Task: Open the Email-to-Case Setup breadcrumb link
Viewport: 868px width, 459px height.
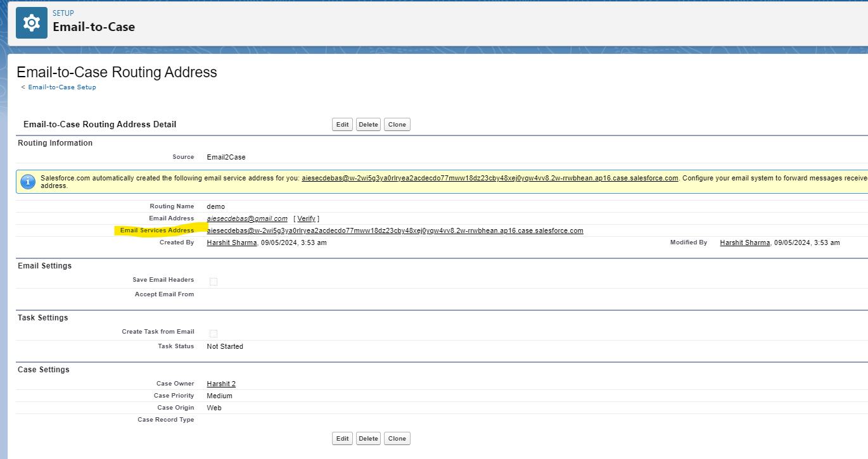Action: (61, 87)
